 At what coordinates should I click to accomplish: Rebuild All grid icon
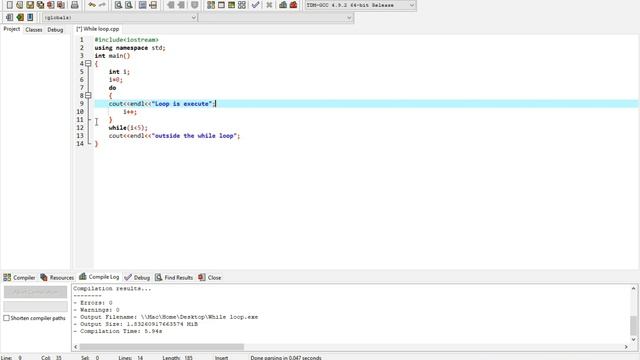(242, 5)
